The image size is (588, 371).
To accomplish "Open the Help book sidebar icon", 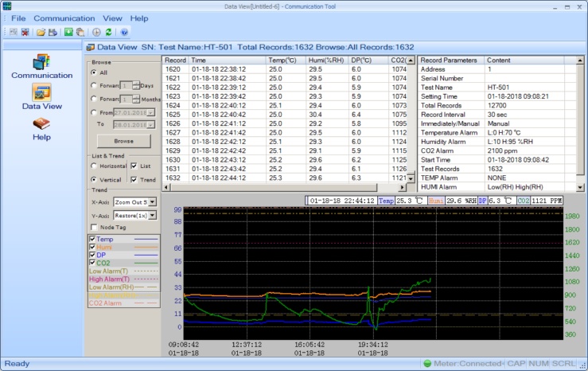I will pos(41,123).
